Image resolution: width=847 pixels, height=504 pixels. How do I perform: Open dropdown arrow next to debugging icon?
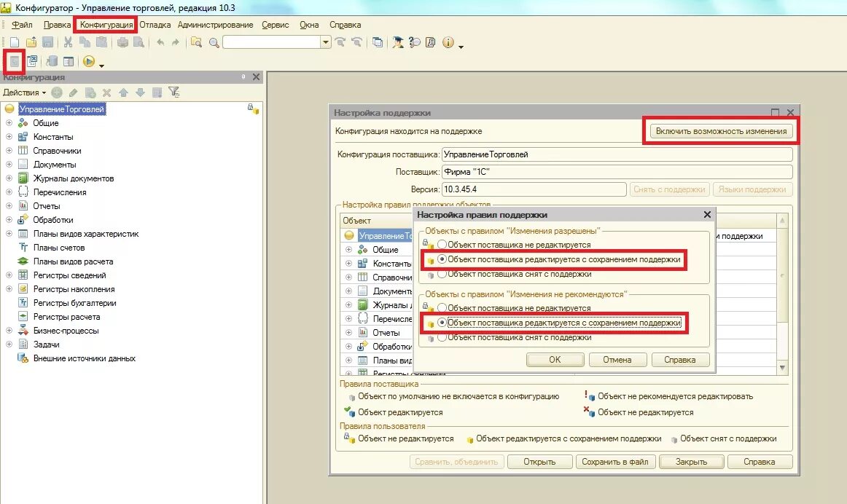[101, 66]
